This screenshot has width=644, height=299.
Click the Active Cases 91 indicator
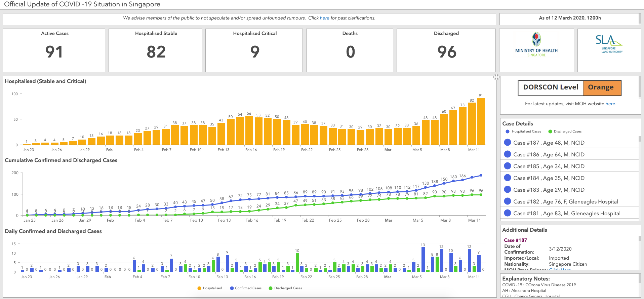(x=54, y=50)
